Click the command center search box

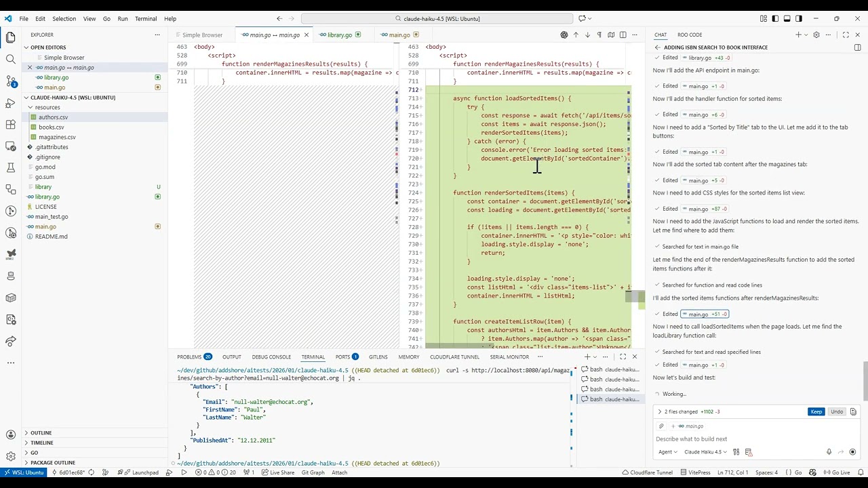(437, 18)
